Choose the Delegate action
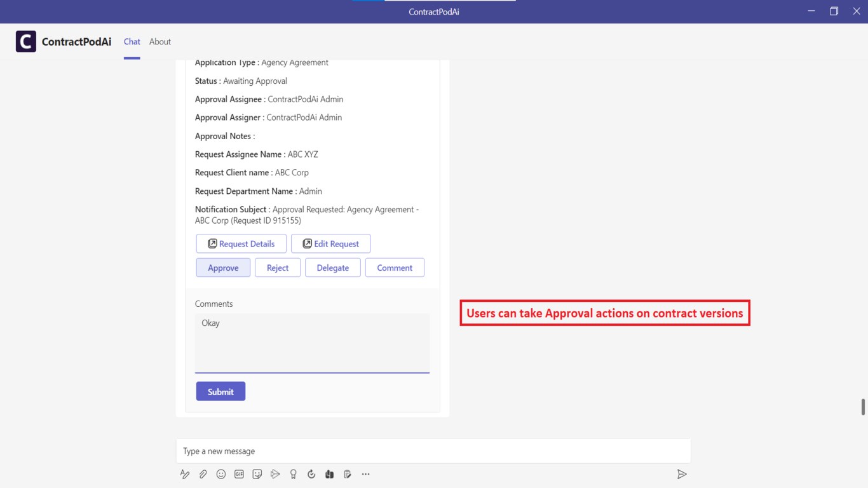The image size is (868, 488). 333,268
